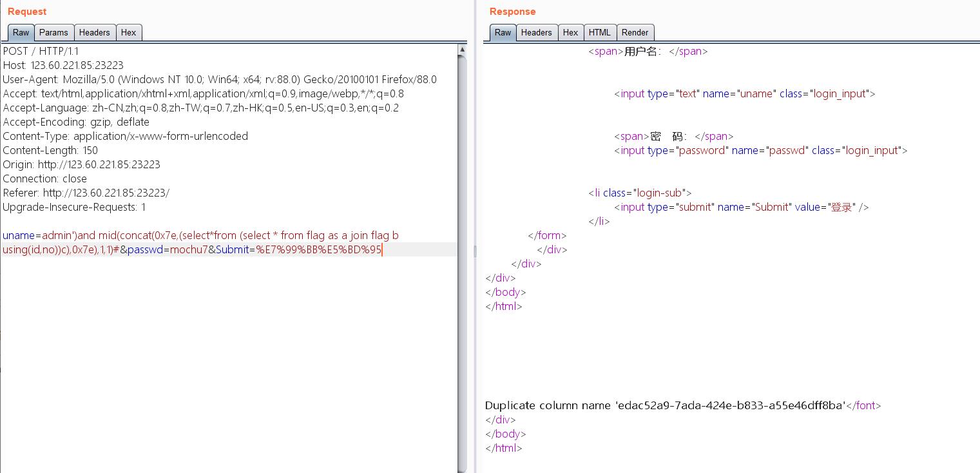
Task: Click the Accept-Language header line
Action: pyautogui.click(x=201, y=108)
